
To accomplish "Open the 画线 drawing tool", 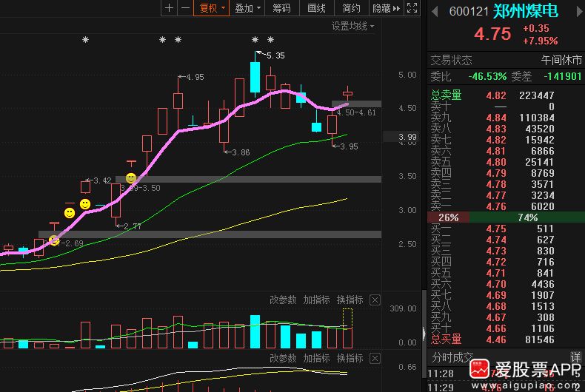I will (316, 8).
